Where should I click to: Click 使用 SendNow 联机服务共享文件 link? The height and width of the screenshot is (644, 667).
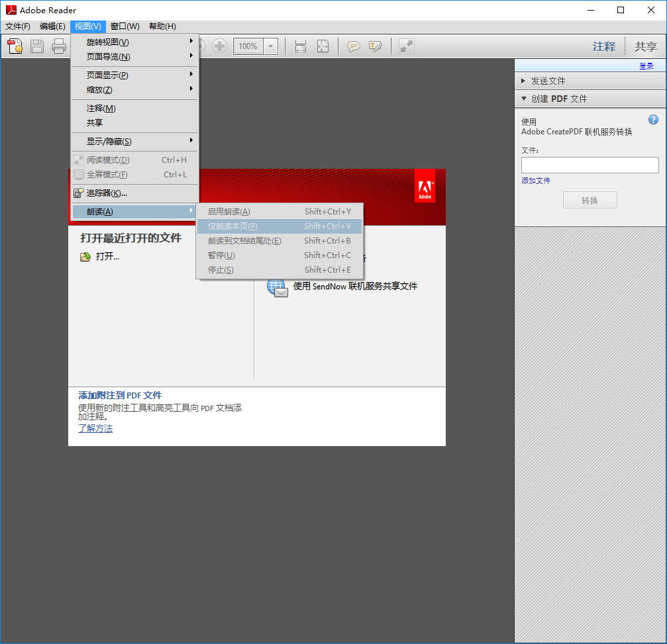tap(355, 286)
